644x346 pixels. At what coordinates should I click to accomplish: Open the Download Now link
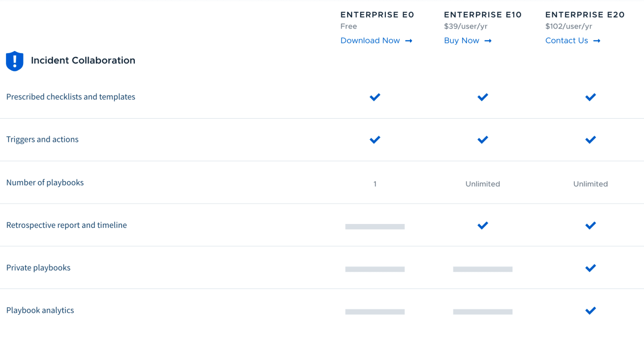[x=370, y=41]
